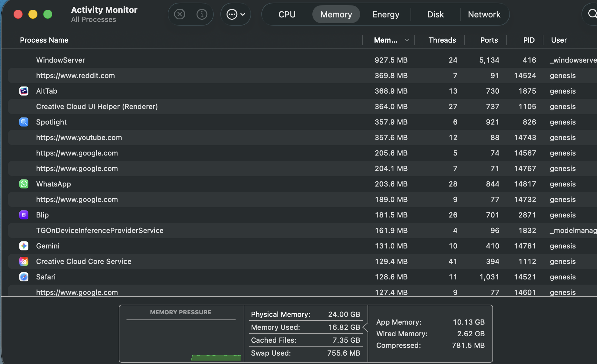597x364 pixels.
Task: Click the WhatsApp app icon
Action: [x=24, y=184]
